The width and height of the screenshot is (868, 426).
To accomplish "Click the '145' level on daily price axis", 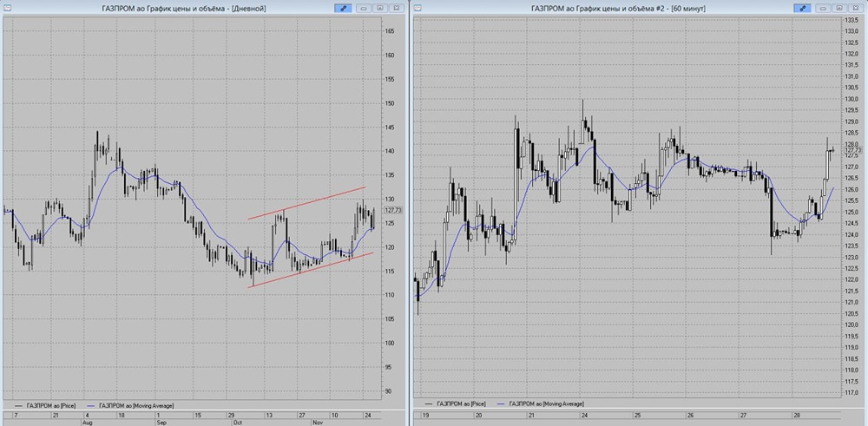I will 390,128.
